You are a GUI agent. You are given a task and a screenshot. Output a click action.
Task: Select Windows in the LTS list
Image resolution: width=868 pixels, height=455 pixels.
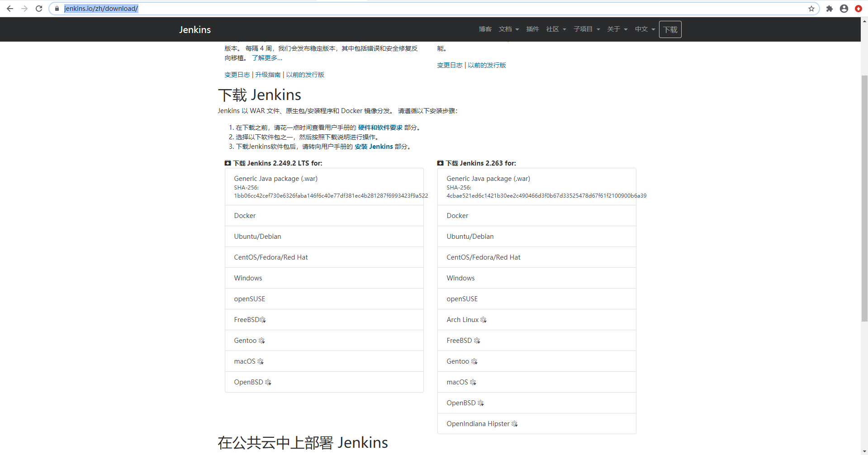click(x=324, y=278)
